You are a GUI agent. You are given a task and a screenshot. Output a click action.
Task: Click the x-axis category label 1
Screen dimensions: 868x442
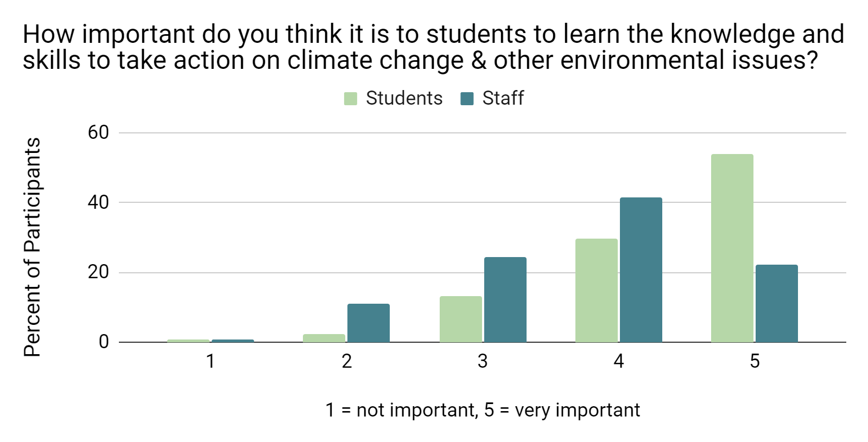click(x=211, y=361)
